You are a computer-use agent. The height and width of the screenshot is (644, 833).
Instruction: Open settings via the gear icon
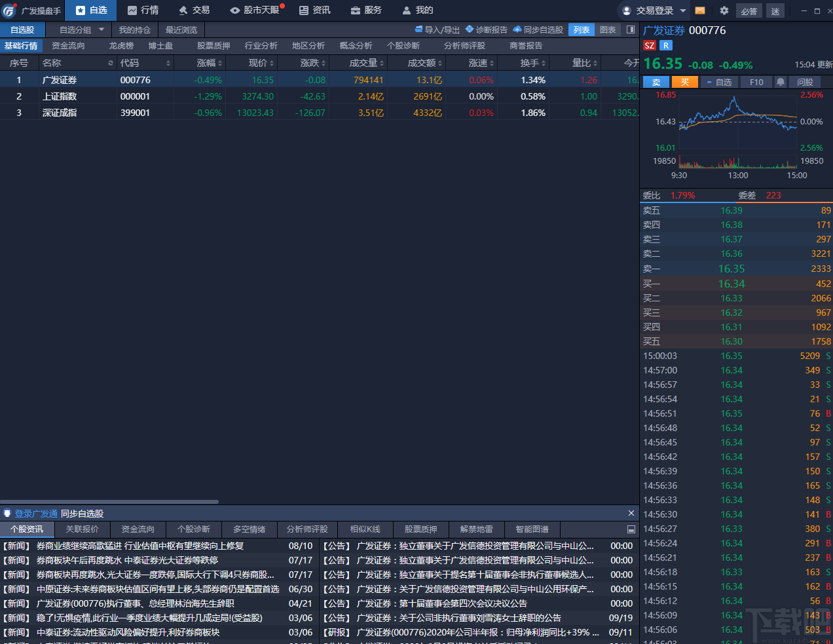[724, 10]
